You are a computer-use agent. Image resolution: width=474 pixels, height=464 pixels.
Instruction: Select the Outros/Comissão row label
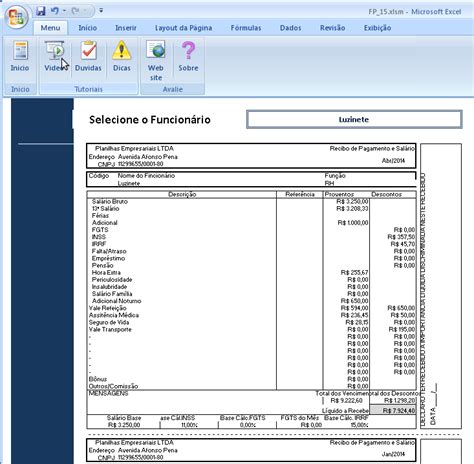(113, 386)
